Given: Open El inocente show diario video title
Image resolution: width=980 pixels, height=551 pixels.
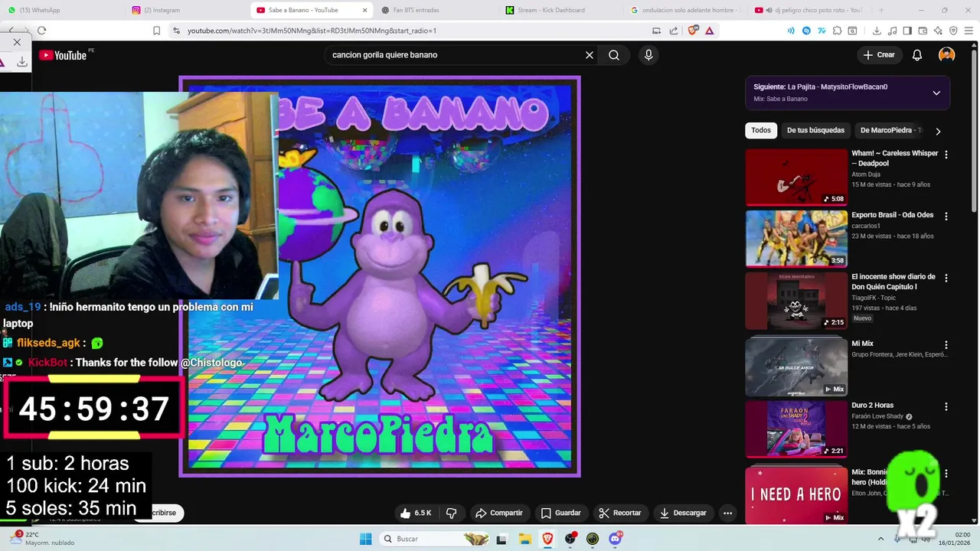Looking at the screenshot, I should [x=893, y=282].
